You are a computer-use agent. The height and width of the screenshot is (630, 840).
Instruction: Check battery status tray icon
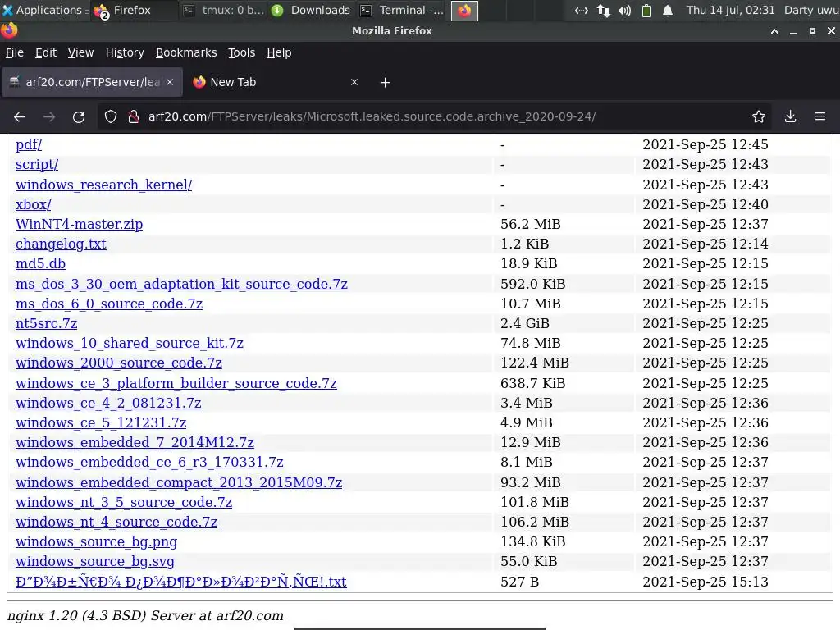coord(646,10)
